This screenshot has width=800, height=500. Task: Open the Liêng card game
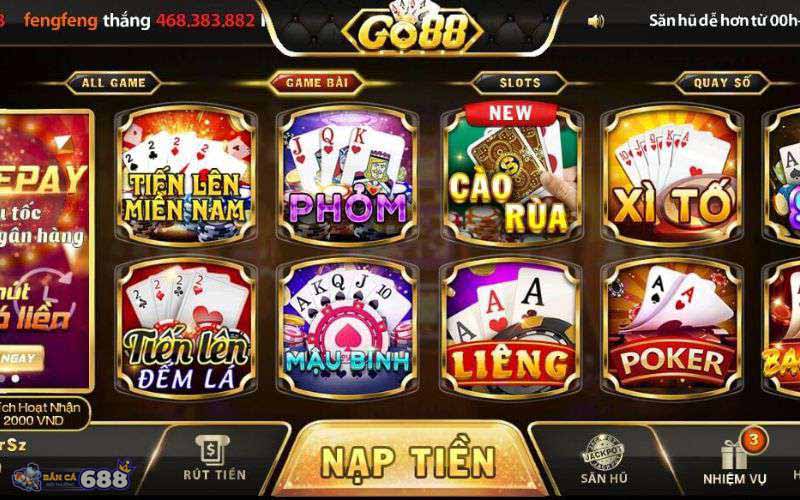pyautogui.click(x=511, y=329)
